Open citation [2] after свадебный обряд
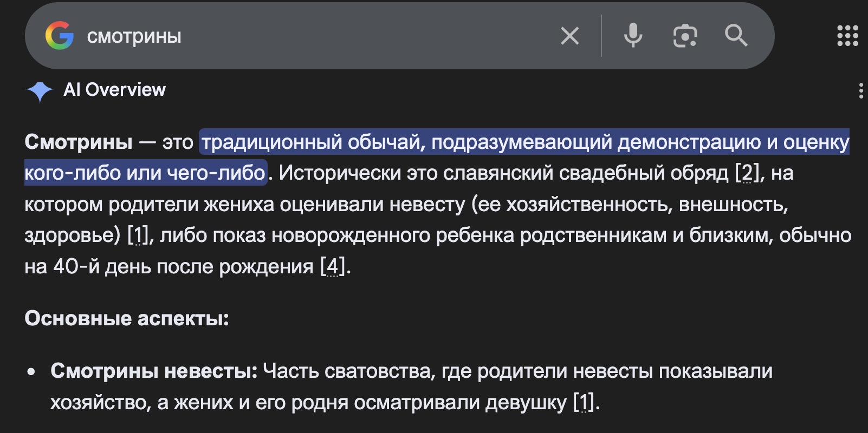868x433 pixels. click(x=747, y=173)
